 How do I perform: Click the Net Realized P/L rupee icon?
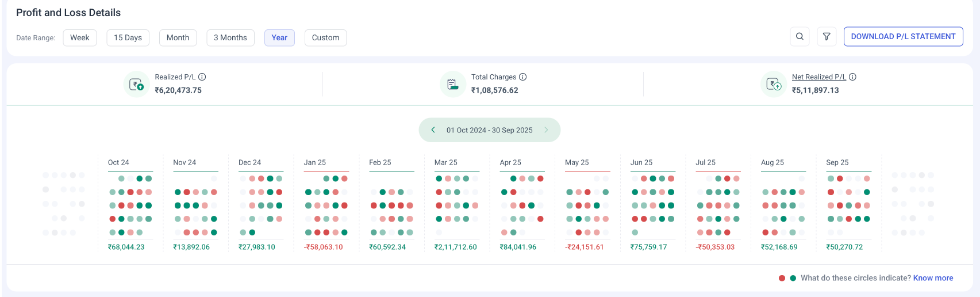tap(774, 85)
